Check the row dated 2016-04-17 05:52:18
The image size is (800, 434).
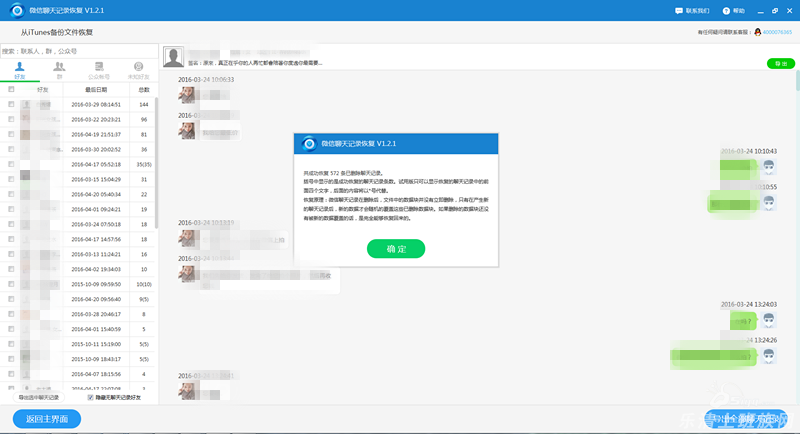pyautogui.click(x=11, y=164)
